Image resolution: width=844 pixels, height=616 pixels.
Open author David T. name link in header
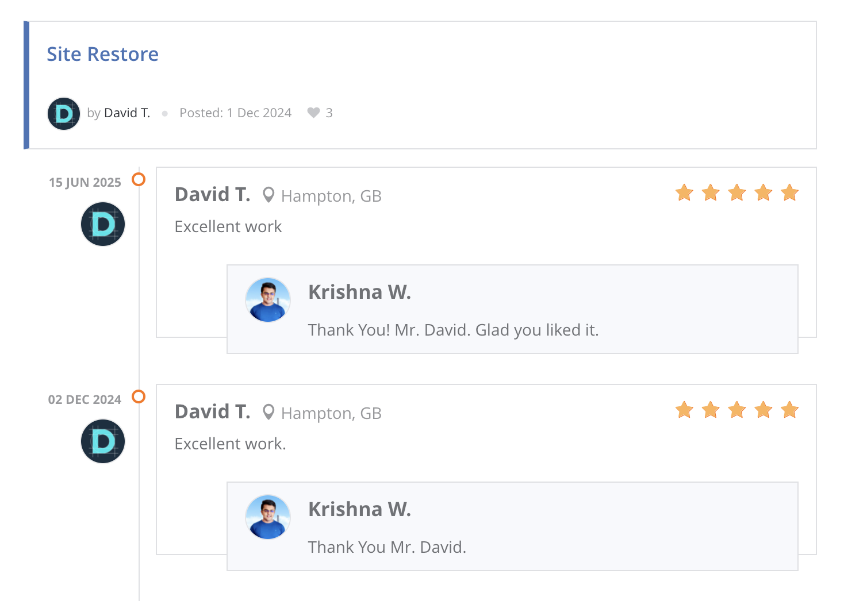pos(127,113)
